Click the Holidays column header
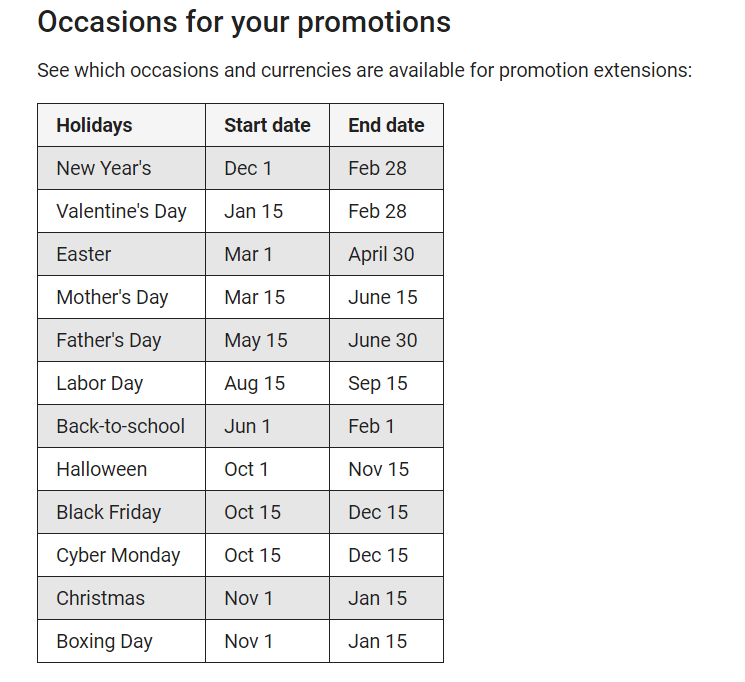Screen dimensions: 745x682 tap(94, 125)
